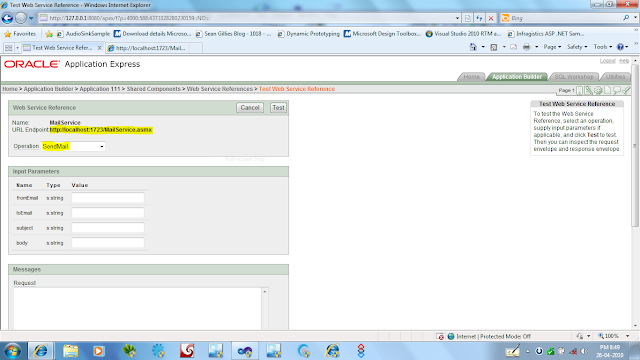This screenshot has height=360, width=640.
Task: Click the IE Home icon
Action: (x=473, y=47)
